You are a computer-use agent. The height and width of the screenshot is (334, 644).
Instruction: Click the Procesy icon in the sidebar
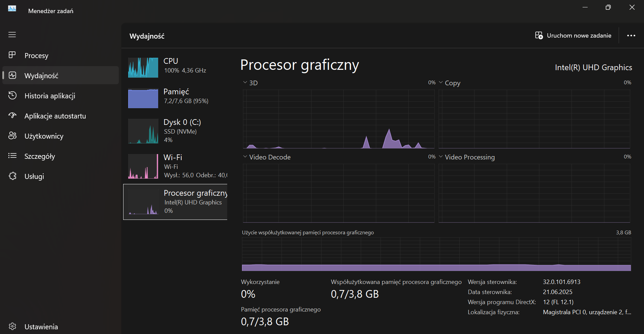point(12,55)
